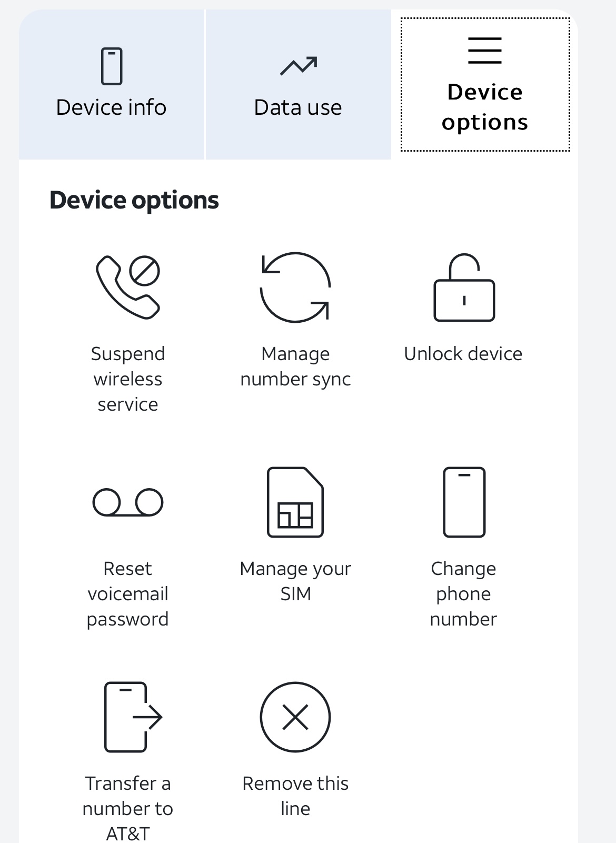Viewport: 616px width, 843px height.
Task: Open the Suspend wireless service link
Action: coord(128,379)
